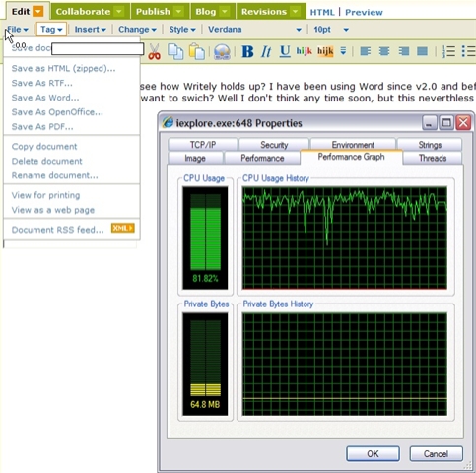The height and width of the screenshot is (473, 476).
Task: Select Save As PDF menu entry
Action: (42, 127)
